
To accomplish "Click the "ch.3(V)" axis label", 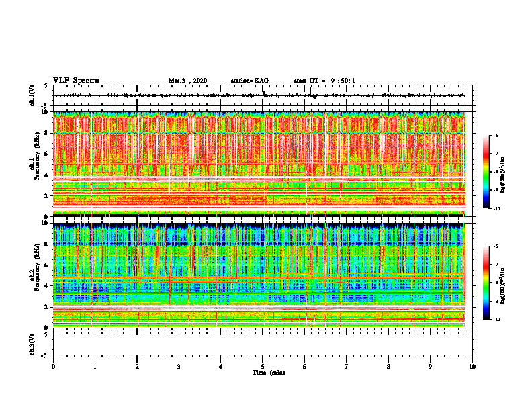I will pyautogui.click(x=32, y=345).
